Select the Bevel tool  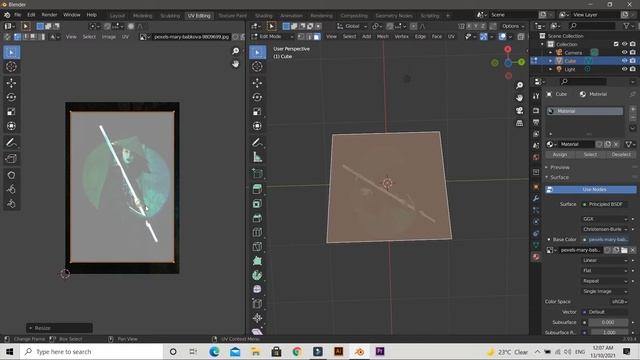coord(257,218)
